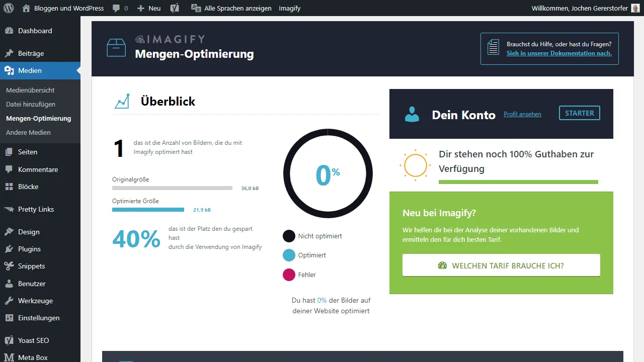The width and height of the screenshot is (644, 362).
Task: Open the comments bubble icon in admin bar
Action: [116, 9]
